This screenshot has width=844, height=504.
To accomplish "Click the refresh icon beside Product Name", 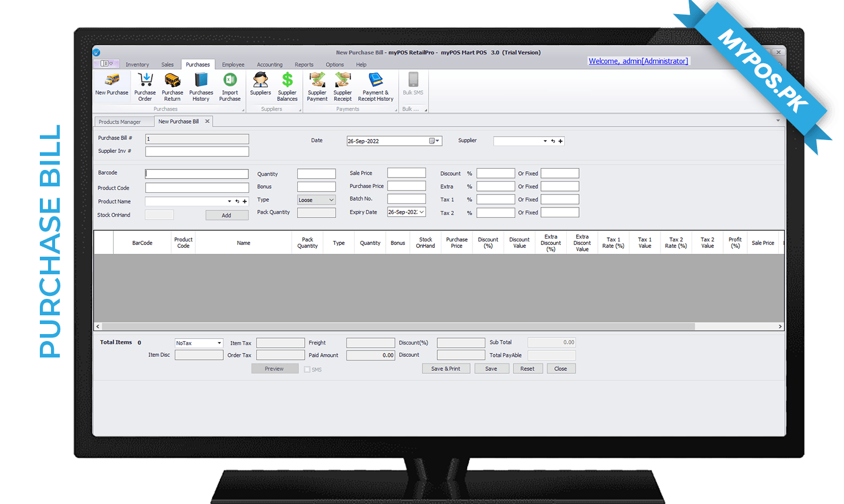I will coord(237,202).
